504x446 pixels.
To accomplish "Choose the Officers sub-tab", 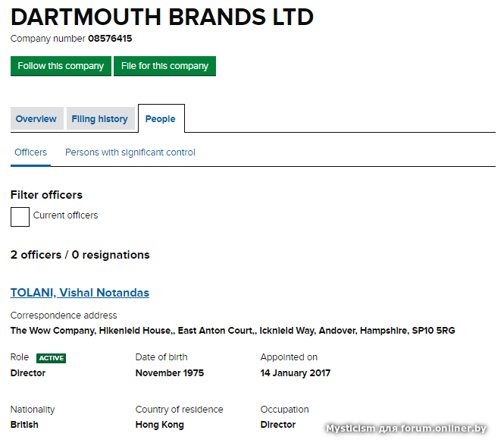I will 30,152.
